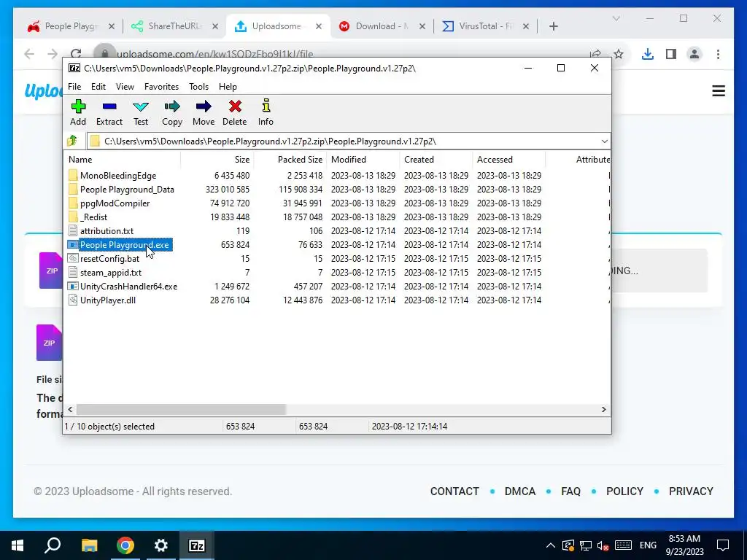Open Chrome side panel icon
The height and width of the screenshot is (560, 747).
click(x=671, y=54)
